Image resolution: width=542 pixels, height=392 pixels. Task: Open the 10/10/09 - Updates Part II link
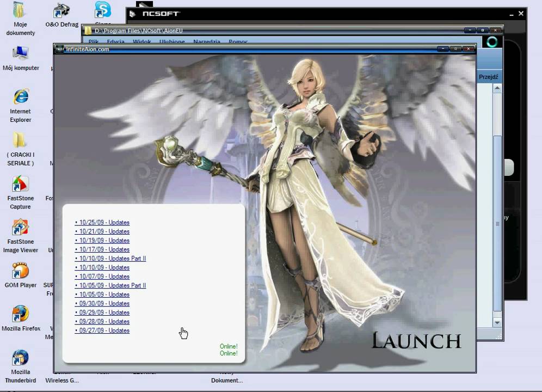[110, 259]
